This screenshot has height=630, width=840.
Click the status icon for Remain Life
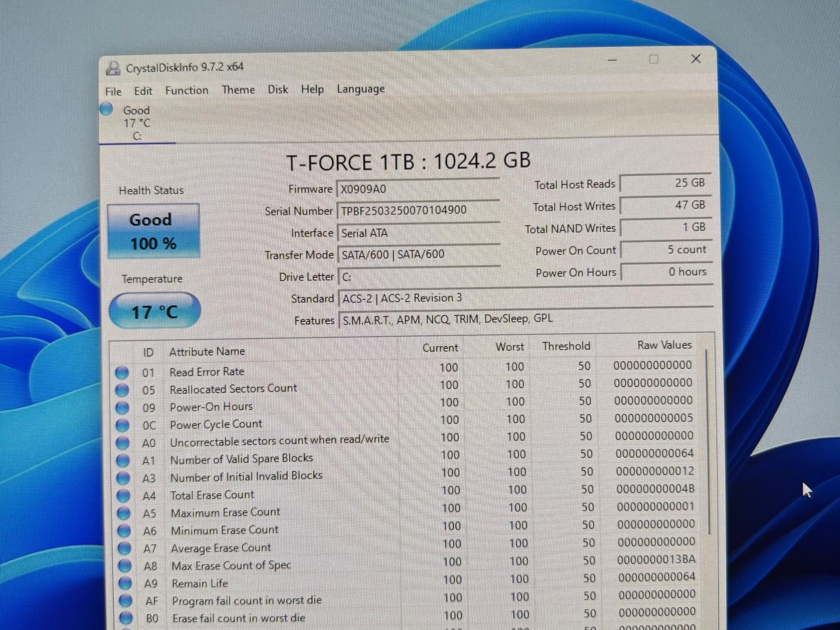click(125, 583)
